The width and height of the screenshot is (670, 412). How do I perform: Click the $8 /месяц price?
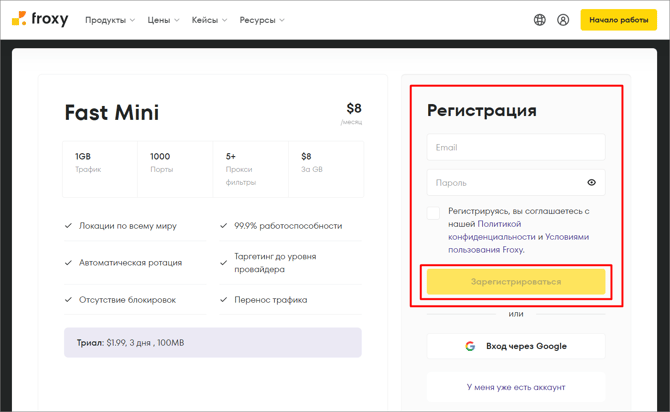click(352, 113)
